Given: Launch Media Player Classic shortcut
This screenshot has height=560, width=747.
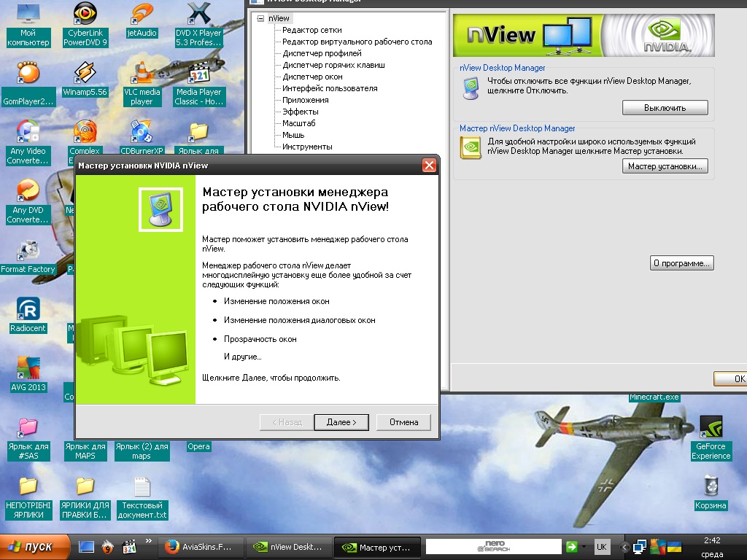Looking at the screenshot, I should (198, 83).
